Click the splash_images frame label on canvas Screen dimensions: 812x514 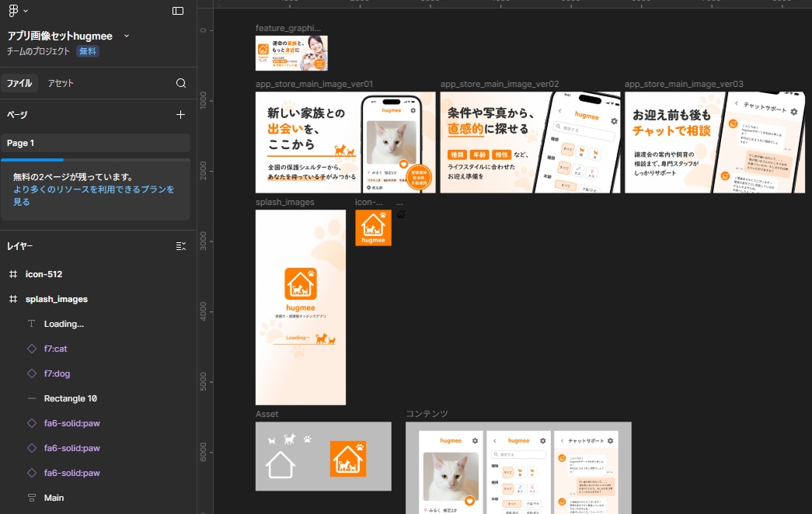click(x=285, y=202)
